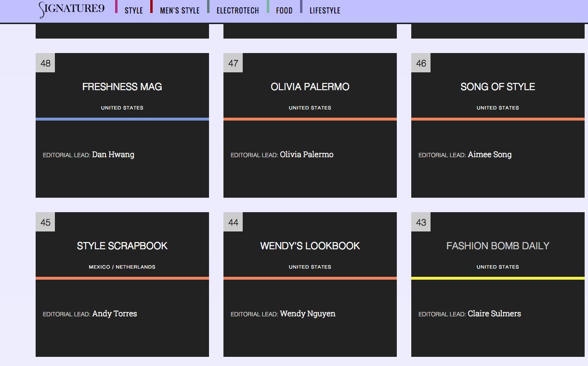Open the Style navigation menu
588x366 pixels.
133,11
